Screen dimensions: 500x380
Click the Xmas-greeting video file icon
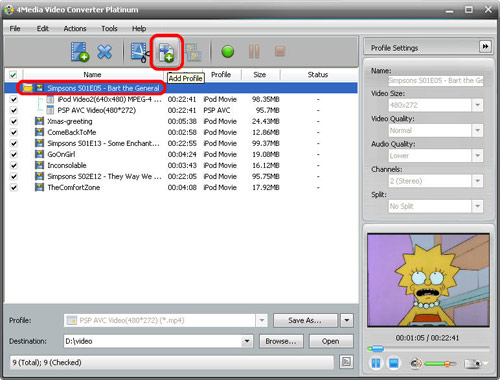(x=39, y=121)
